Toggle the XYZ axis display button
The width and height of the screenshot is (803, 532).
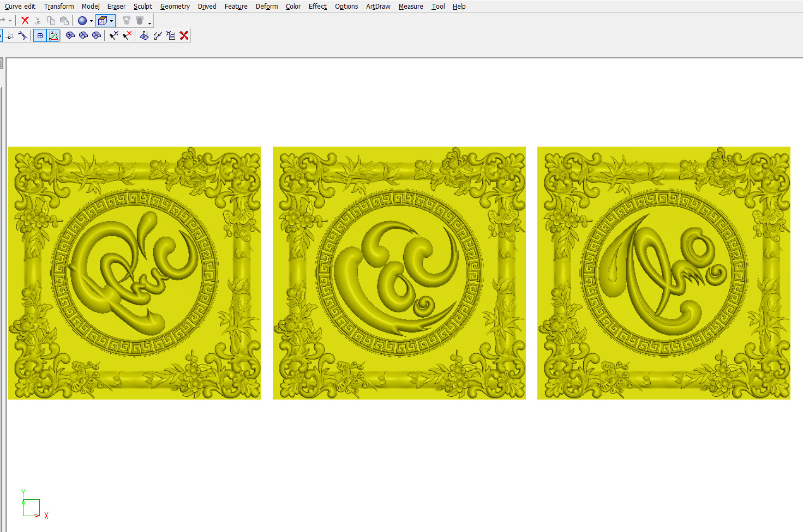pos(53,35)
